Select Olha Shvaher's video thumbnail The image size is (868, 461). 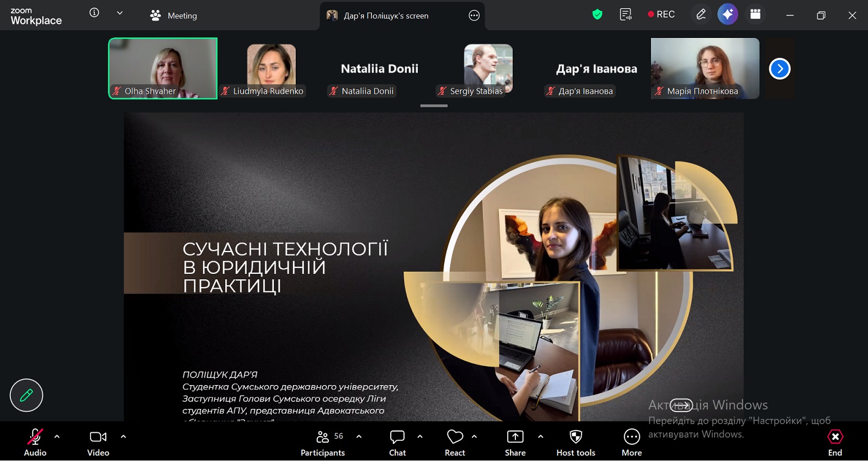coord(163,68)
